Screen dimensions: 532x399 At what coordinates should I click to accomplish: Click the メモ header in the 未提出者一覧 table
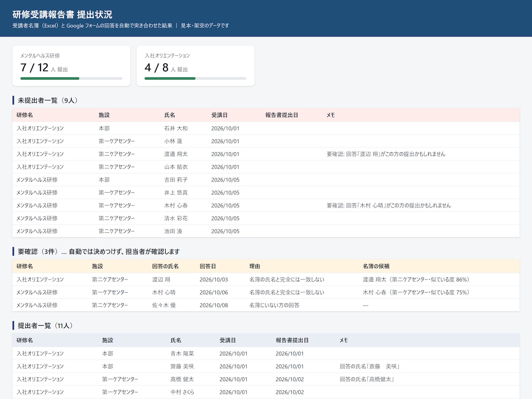(331, 115)
